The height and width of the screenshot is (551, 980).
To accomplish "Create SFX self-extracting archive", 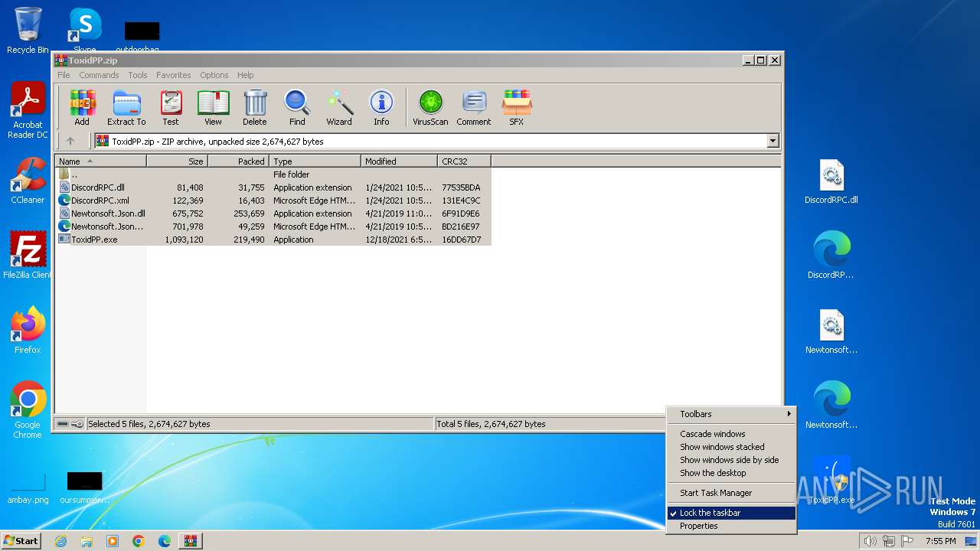I will [x=517, y=107].
